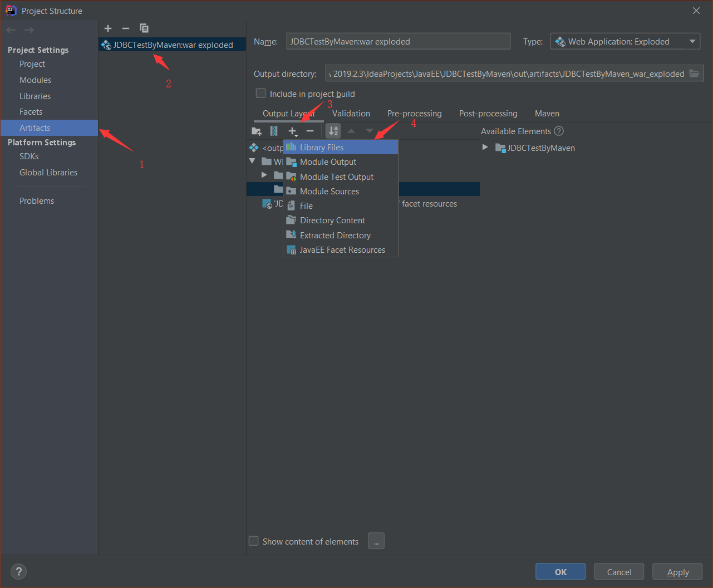The width and height of the screenshot is (713, 588).
Task: Open Libraries settings in sidebar
Action: click(35, 96)
